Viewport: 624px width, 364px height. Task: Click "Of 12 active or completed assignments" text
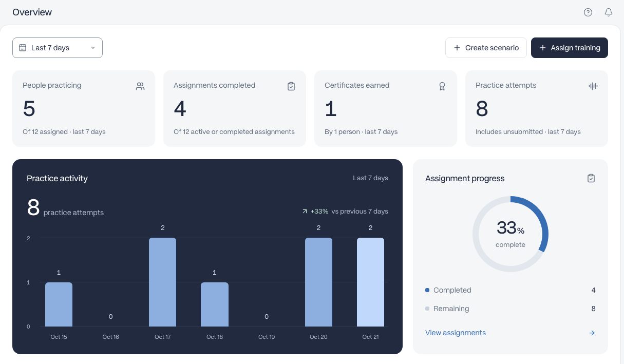[x=234, y=132]
